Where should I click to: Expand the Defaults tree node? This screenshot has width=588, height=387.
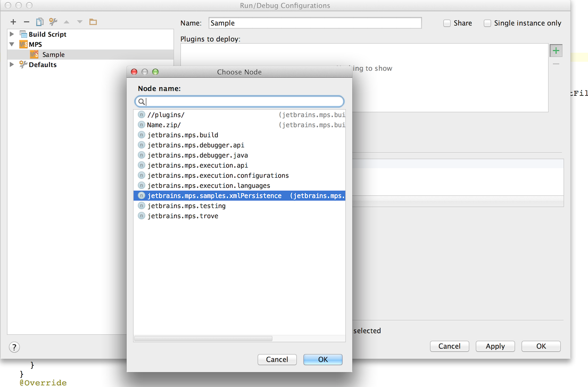[x=12, y=64]
